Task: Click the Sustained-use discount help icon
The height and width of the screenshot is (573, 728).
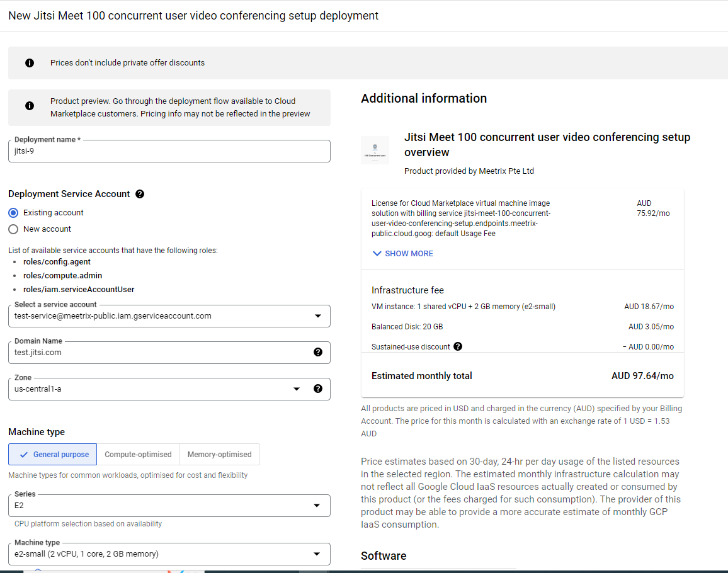Action: (457, 346)
